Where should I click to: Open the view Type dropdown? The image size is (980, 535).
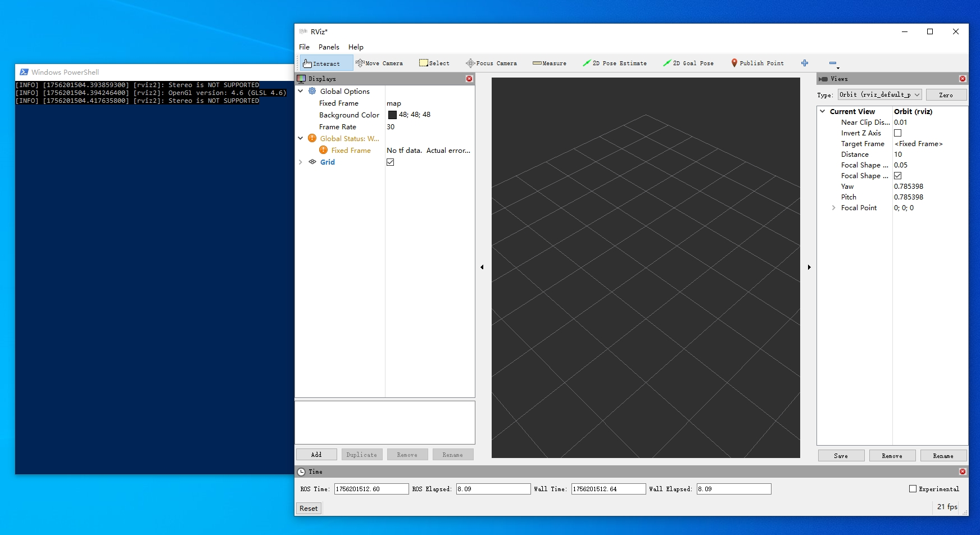[x=879, y=95]
